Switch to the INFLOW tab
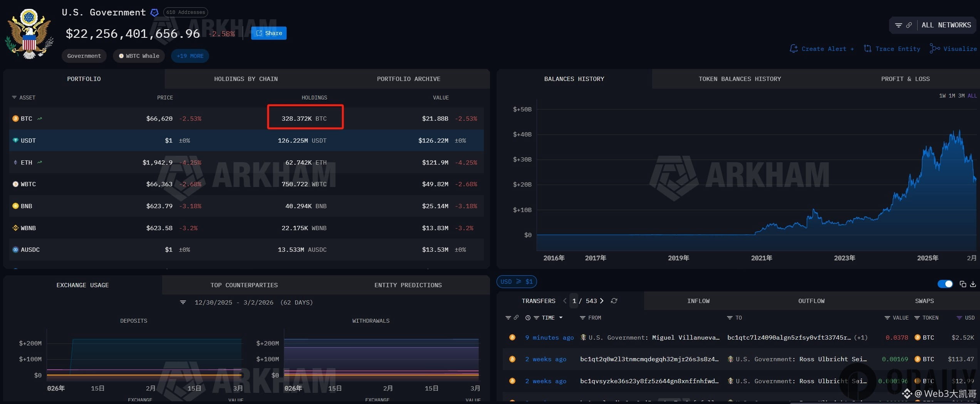The image size is (980, 404). coord(698,301)
